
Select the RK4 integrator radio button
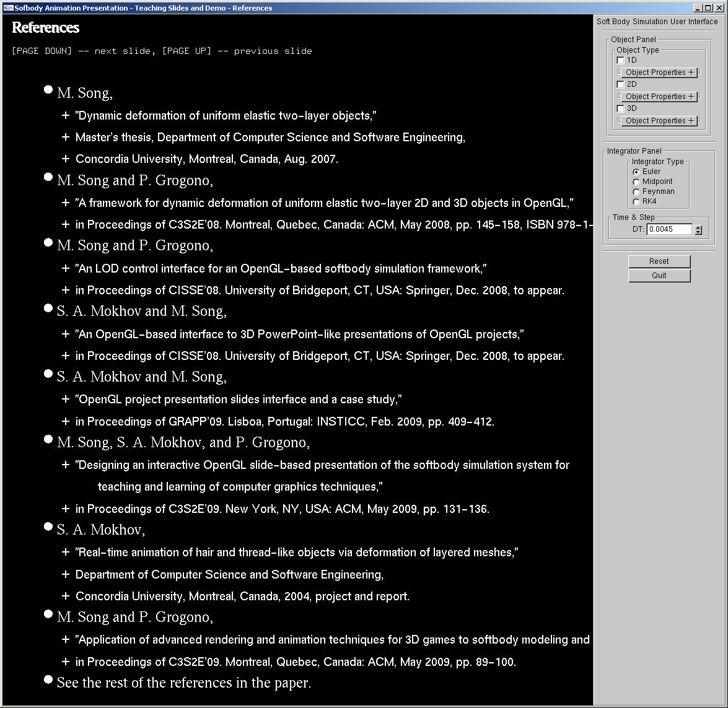pyautogui.click(x=636, y=201)
